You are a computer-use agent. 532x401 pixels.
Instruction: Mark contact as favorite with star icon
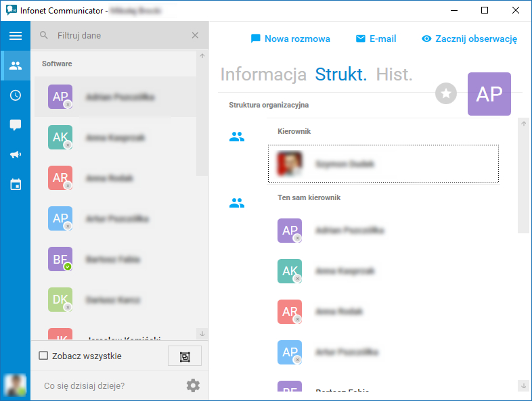pyautogui.click(x=446, y=93)
